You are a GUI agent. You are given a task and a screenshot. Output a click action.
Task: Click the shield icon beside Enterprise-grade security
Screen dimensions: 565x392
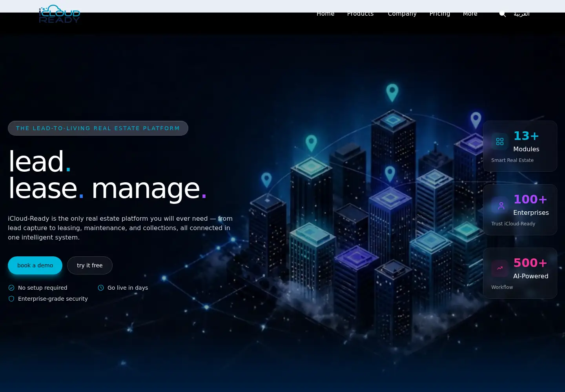[x=11, y=299]
